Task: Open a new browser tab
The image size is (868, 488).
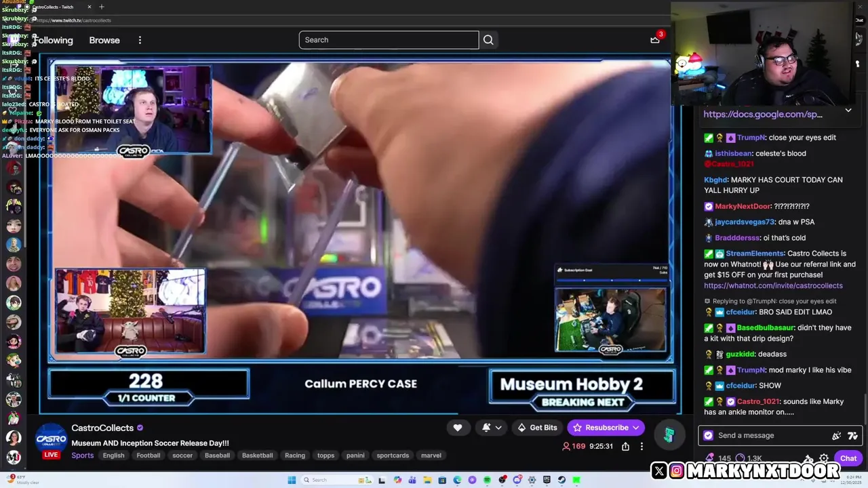Action: [102, 7]
